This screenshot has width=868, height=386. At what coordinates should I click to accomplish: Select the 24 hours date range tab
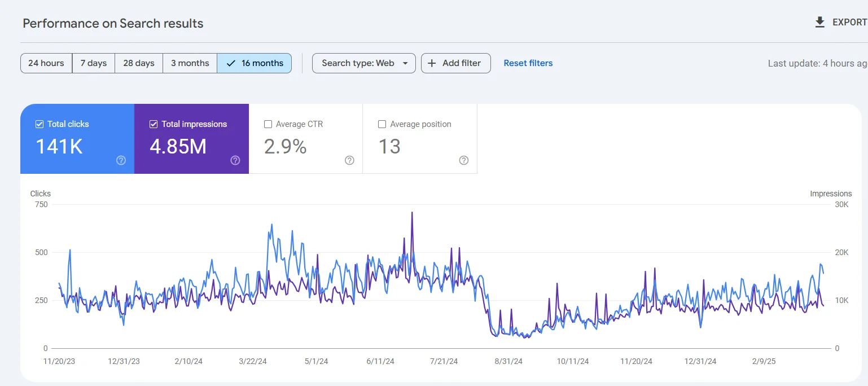(x=46, y=63)
